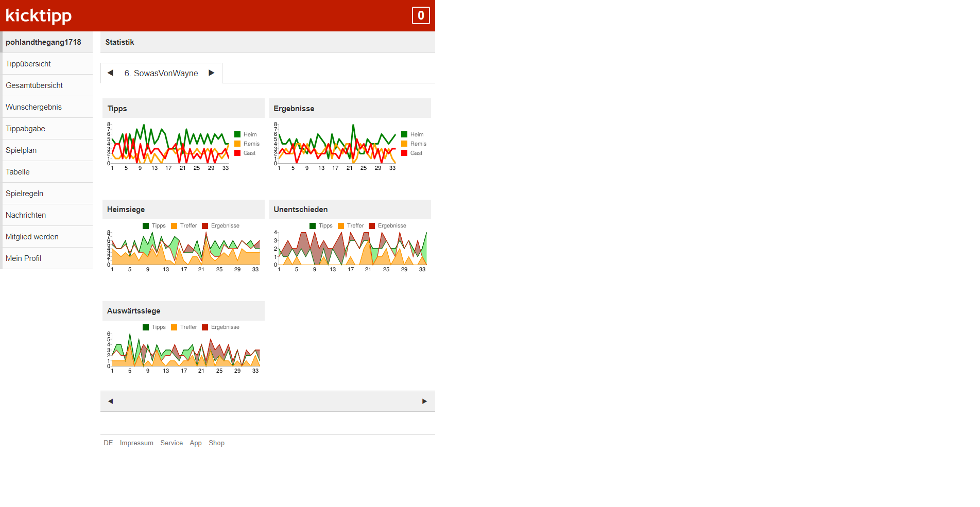Image resolution: width=980 pixels, height=507 pixels.
Task: Click the bottom left navigation arrow
Action: point(110,401)
